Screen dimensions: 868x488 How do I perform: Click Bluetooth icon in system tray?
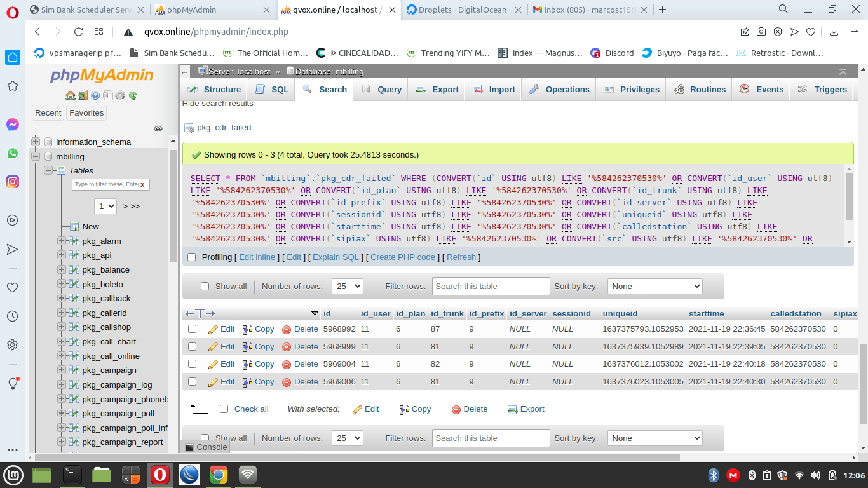(x=713, y=475)
